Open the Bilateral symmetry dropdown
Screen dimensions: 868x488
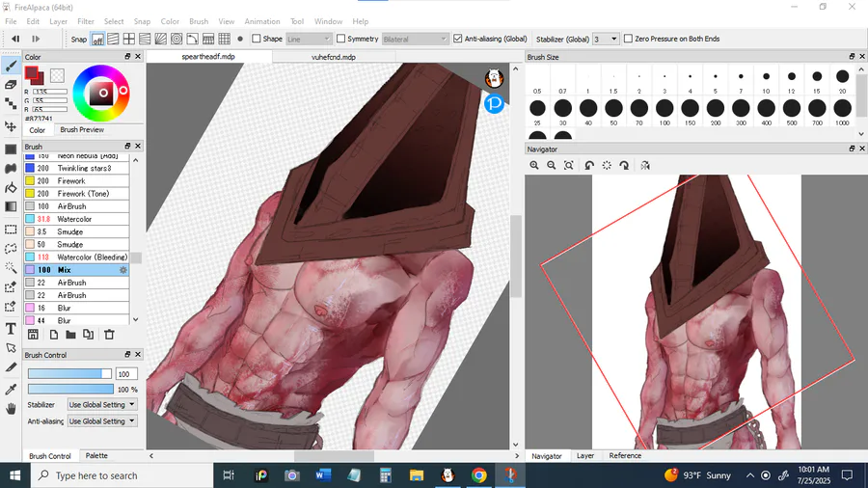(415, 40)
